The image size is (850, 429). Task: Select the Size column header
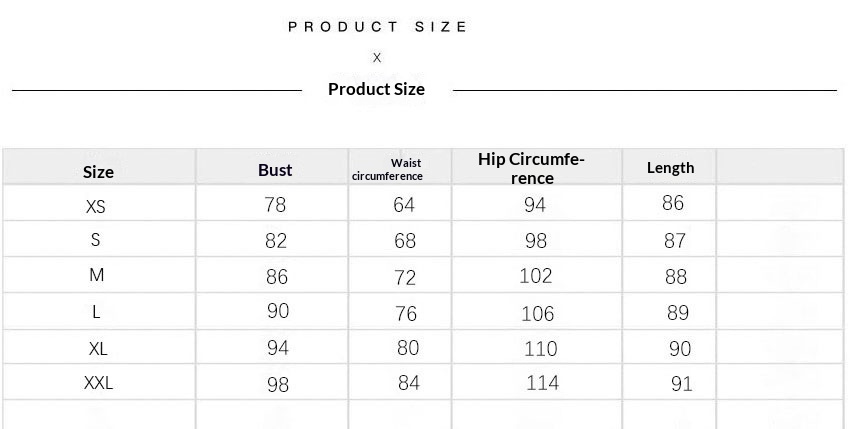[98, 172]
